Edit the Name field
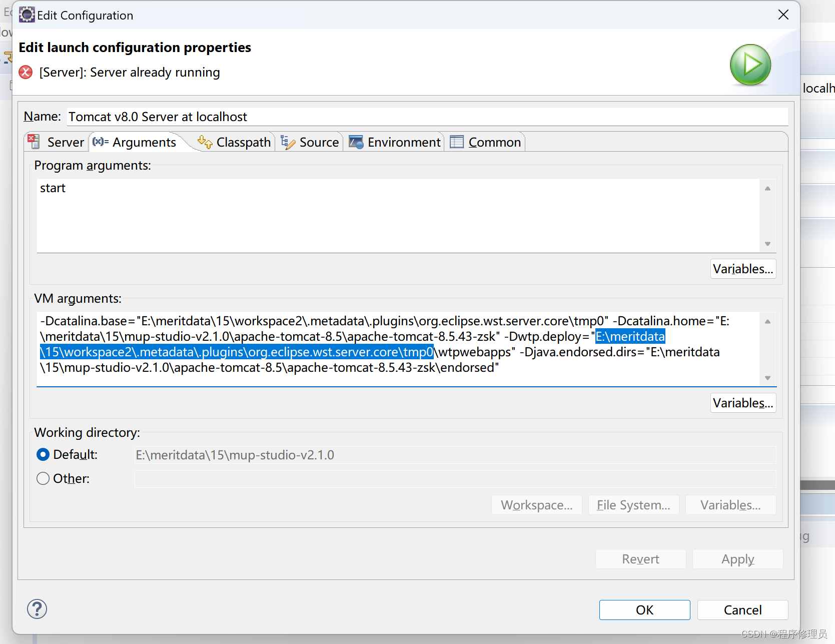835x644 pixels. pyautogui.click(x=427, y=117)
